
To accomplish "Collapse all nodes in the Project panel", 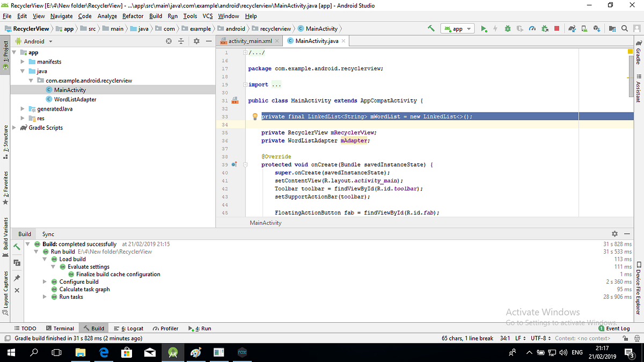I will tap(181, 40).
